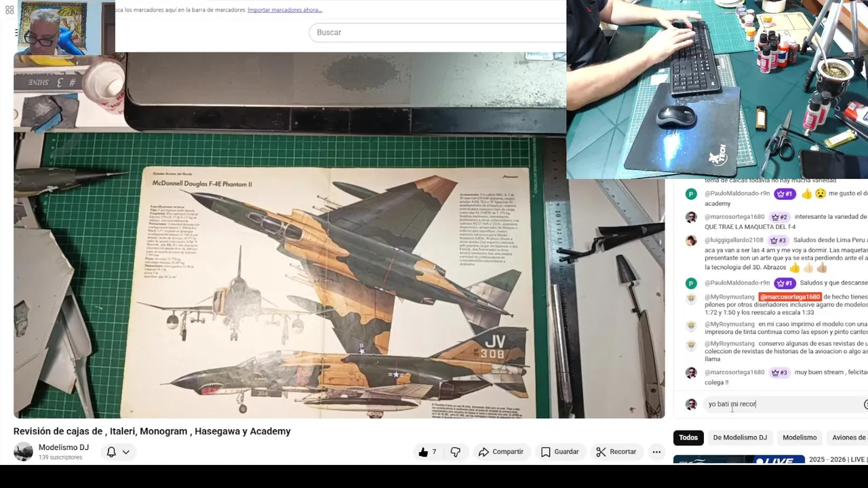Open the Modelismo DJ channel name link
The width and height of the screenshot is (868, 488).
(64, 447)
